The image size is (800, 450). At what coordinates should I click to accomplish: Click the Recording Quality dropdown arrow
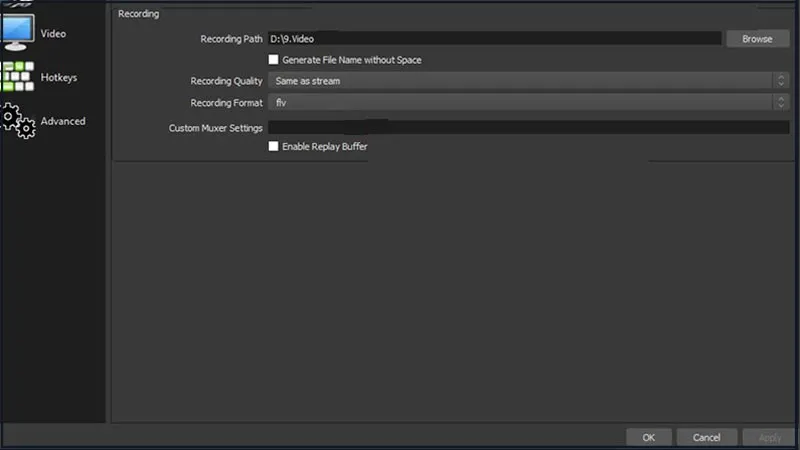coord(780,81)
